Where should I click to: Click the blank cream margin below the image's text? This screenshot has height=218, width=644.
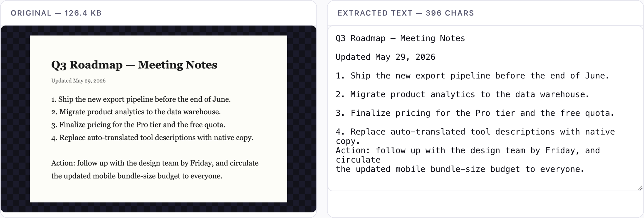tap(159, 192)
